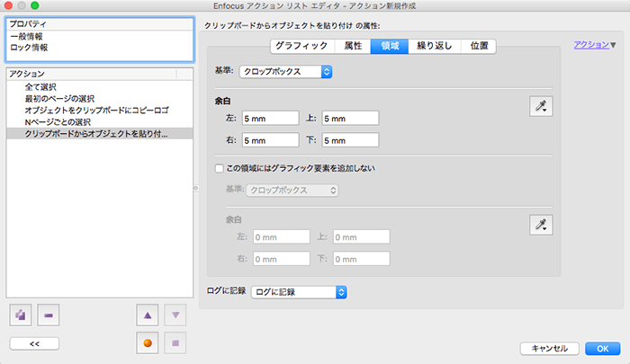The height and width of the screenshot is (364, 630).
Task: Open the 基準 クロップボックス dropdown
Action: pos(285,72)
